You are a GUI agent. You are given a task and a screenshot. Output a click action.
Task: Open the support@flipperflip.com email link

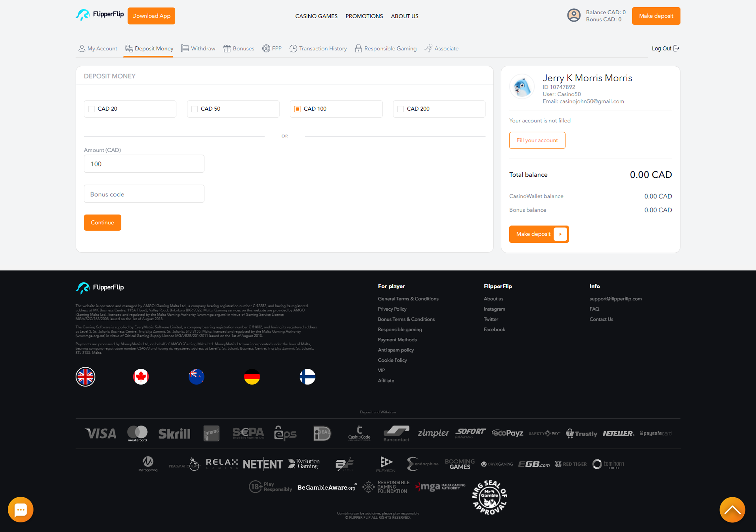(x=616, y=299)
